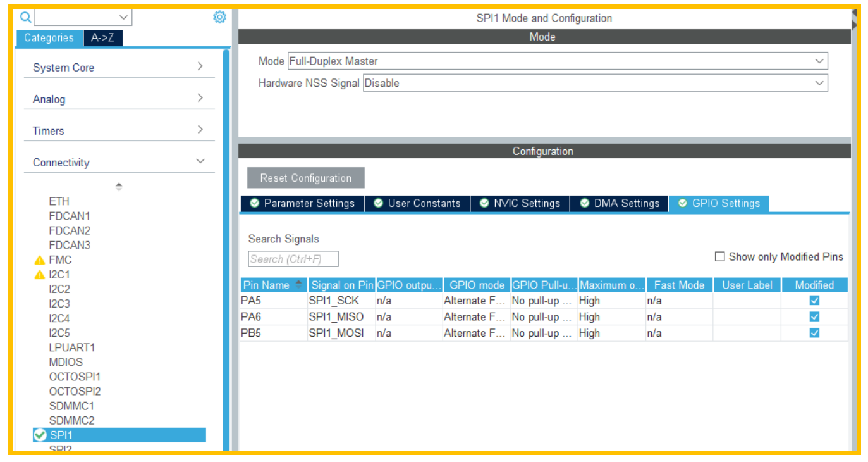Enable Show only Modified Pins checkbox

point(719,256)
